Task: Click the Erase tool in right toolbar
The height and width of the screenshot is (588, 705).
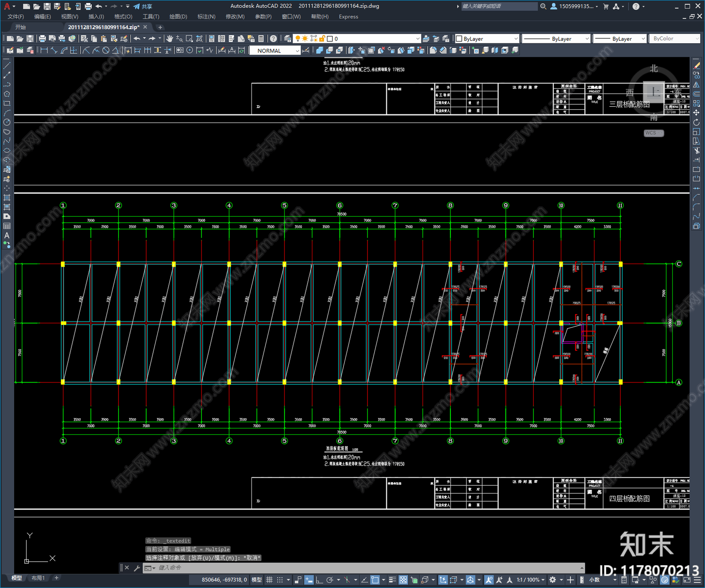Action: point(696,66)
